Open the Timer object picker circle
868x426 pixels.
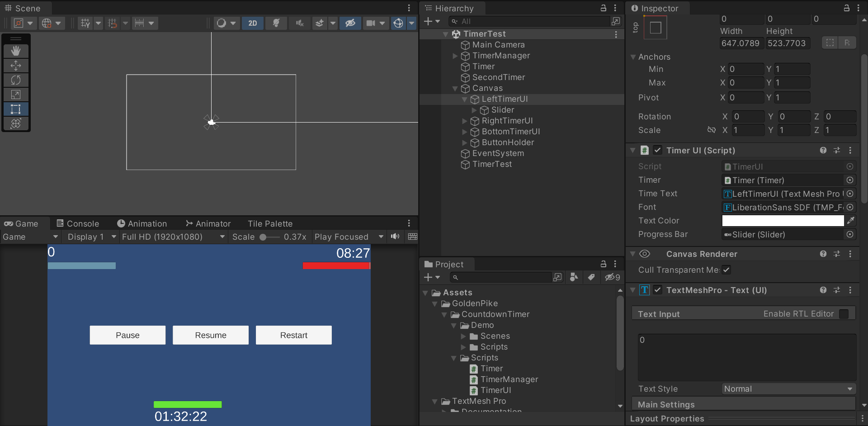(849, 180)
